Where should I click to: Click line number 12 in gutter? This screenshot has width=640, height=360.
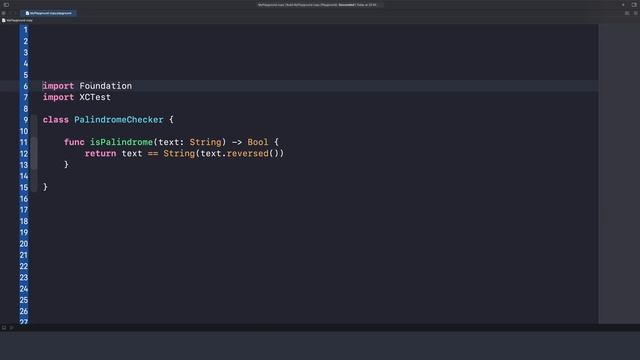click(x=24, y=154)
